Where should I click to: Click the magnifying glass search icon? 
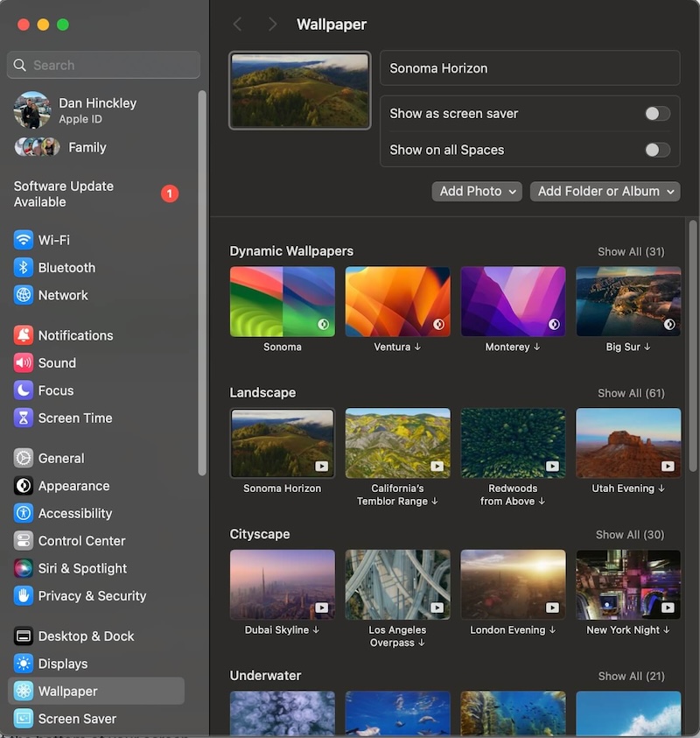20,65
